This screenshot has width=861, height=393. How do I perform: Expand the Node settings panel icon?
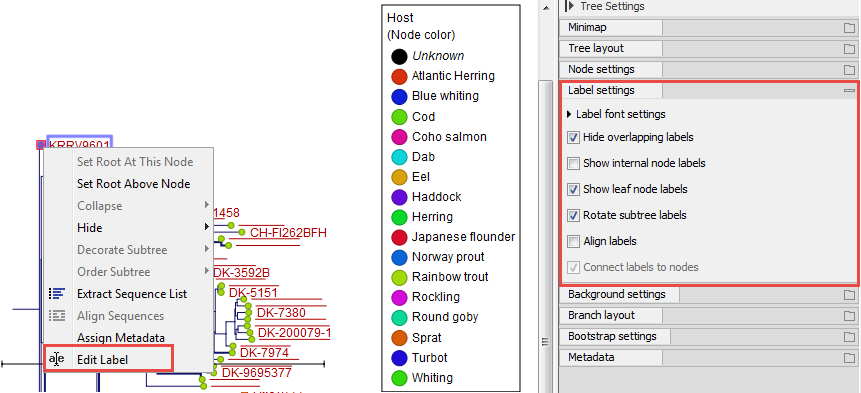[849, 70]
